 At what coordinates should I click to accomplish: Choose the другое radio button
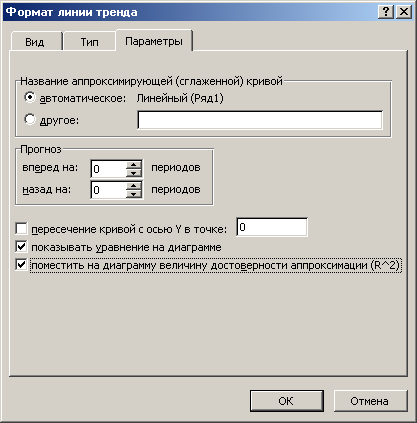pos(30,119)
